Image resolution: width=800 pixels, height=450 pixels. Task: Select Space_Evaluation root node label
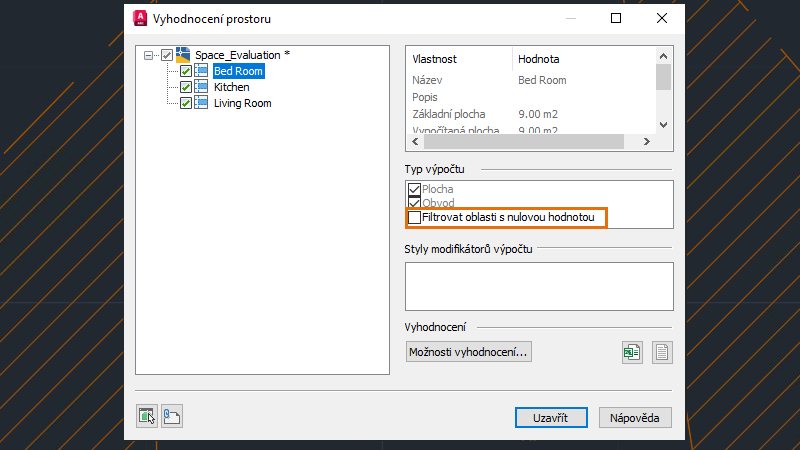242,55
